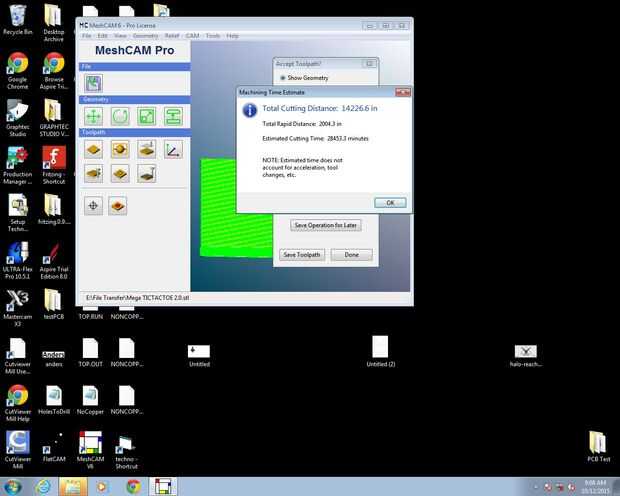Click the Chrome icon in the taskbar
The image size is (620, 496).
(133, 487)
